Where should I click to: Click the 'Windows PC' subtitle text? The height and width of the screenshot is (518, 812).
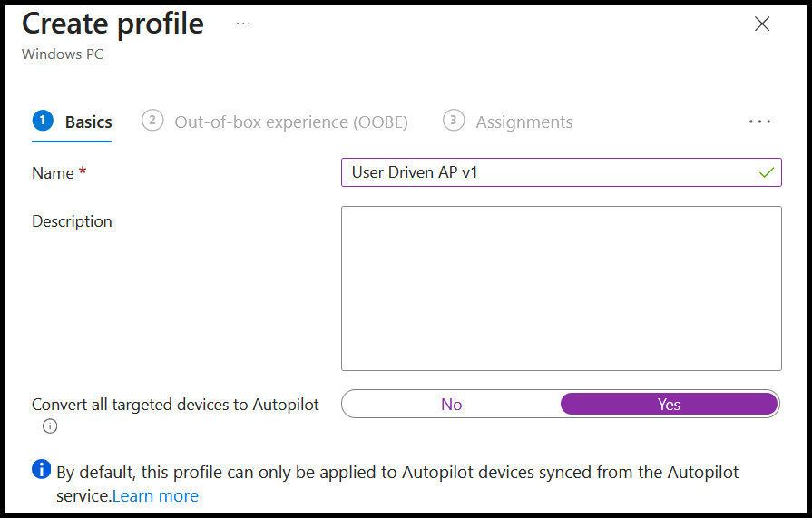[x=62, y=54]
